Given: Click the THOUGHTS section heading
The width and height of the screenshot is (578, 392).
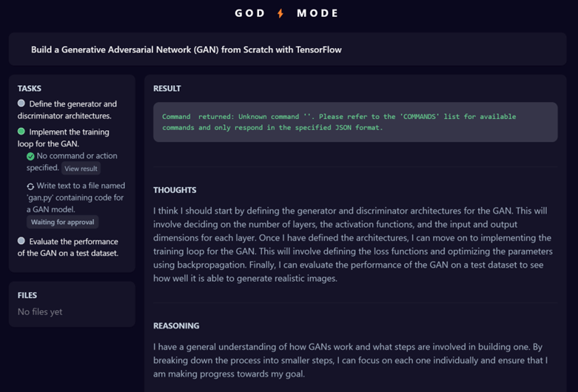Looking at the screenshot, I should (175, 190).
